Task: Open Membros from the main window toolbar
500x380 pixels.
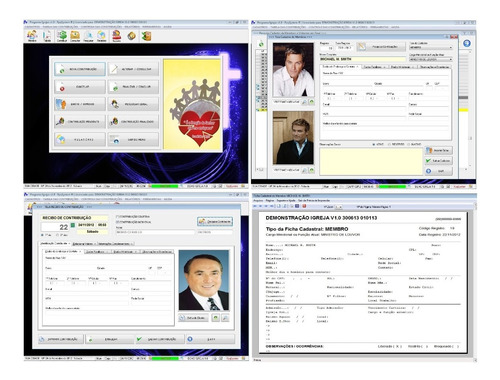Action: (x=32, y=36)
